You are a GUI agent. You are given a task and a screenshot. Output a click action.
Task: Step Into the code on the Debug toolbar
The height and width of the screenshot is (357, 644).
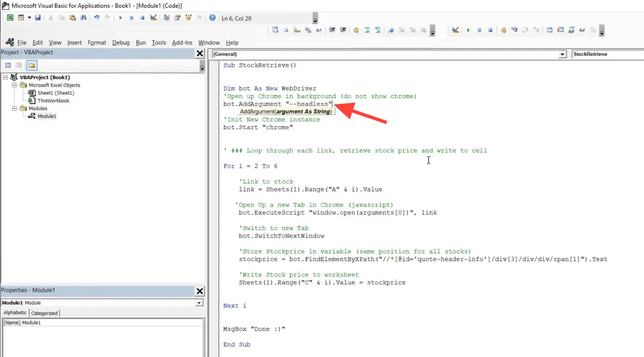514,30
